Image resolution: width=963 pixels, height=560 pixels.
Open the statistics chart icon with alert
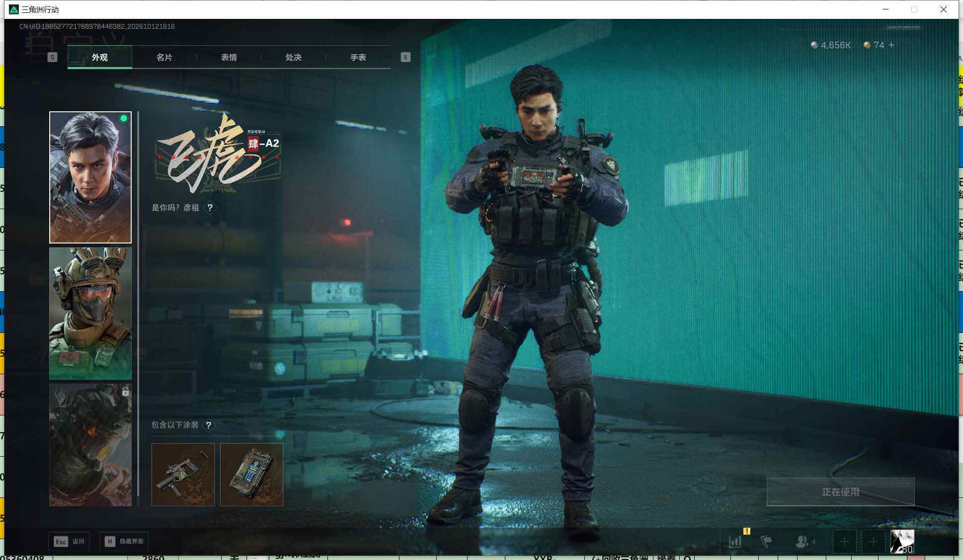point(736,541)
